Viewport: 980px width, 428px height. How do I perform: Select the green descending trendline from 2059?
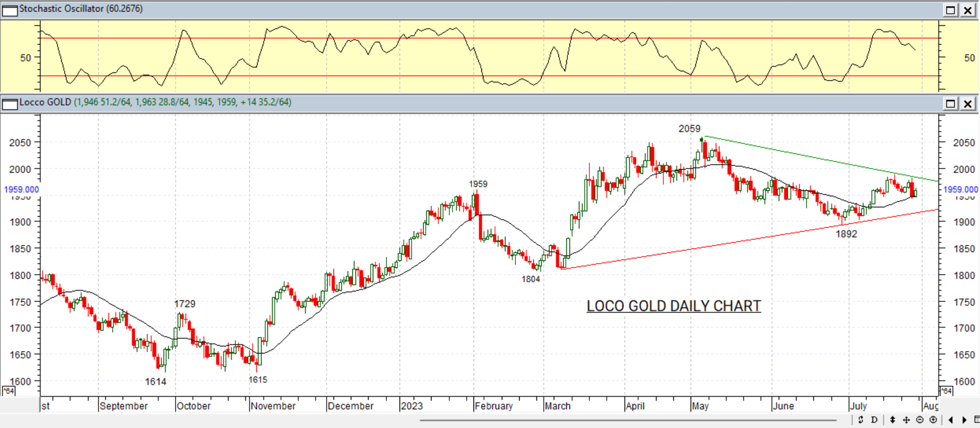coord(821,159)
